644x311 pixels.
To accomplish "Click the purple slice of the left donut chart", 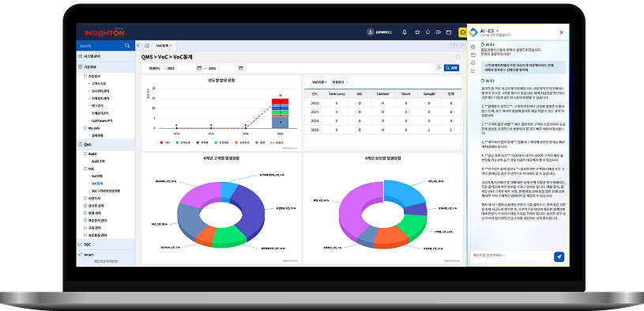I will coord(198,195).
